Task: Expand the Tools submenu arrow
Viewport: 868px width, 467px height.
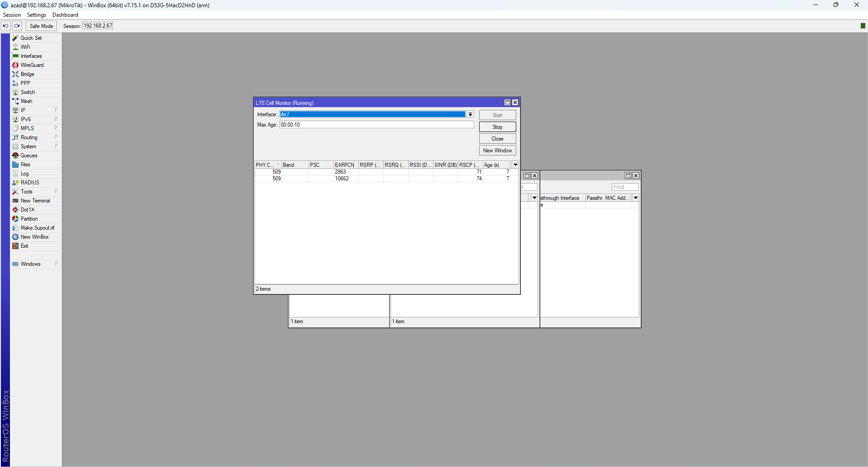Action: tap(57, 191)
